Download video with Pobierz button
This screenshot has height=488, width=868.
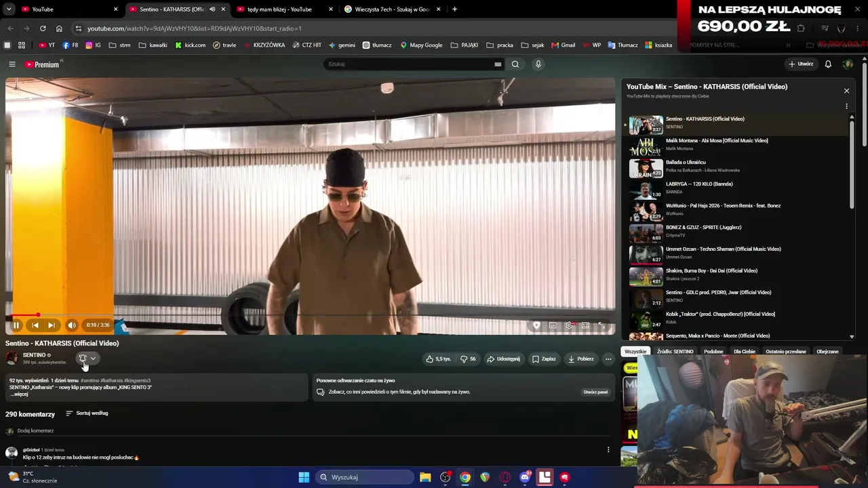[581, 359]
